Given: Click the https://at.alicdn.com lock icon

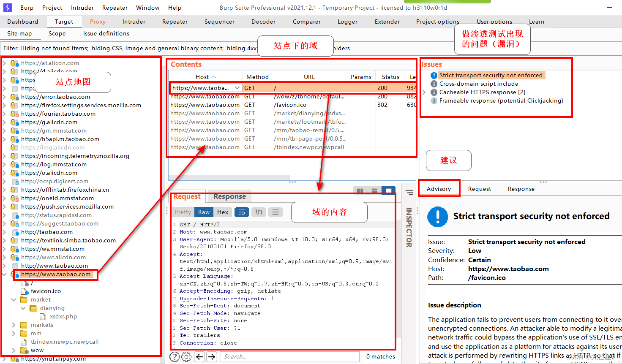Looking at the screenshot, I should (14, 63).
